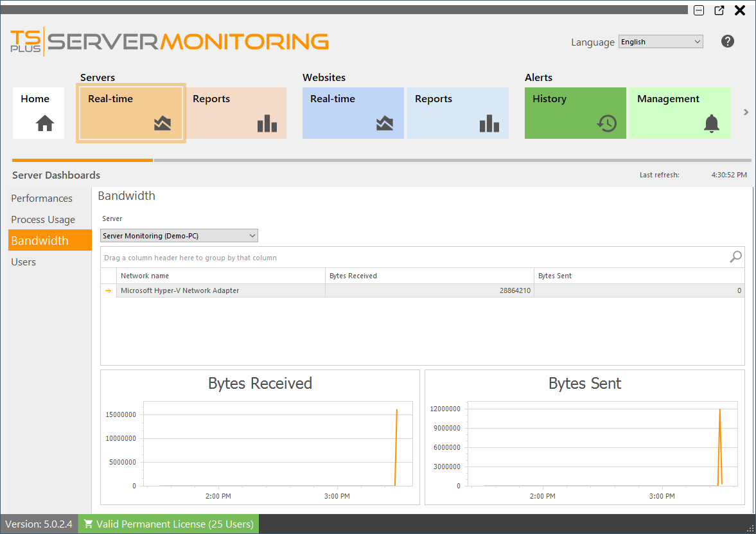Open Servers Reports via the bar chart icon
This screenshot has width=756, height=534.
pyautogui.click(x=267, y=122)
